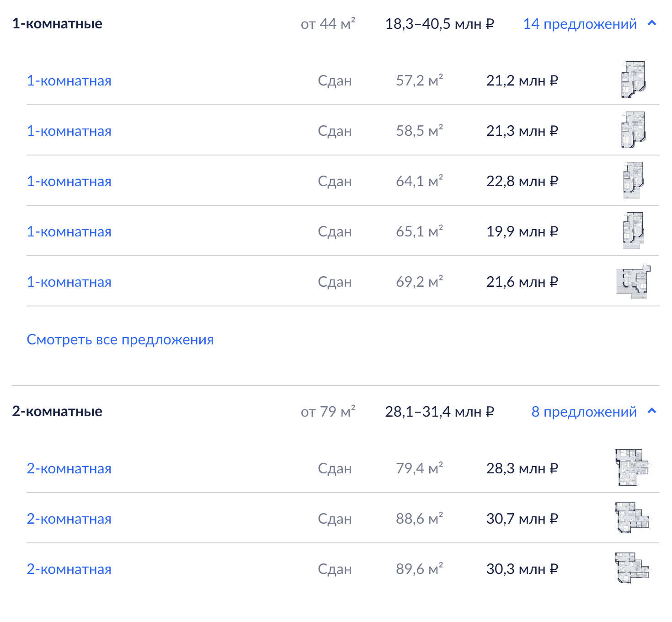Click the 89,6 м² area value
The width and height of the screenshot is (672, 622).
point(420,568)
